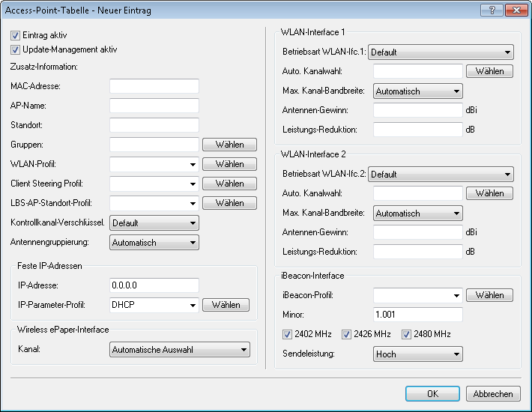Click the MAC-Adresse input field
The image size is (532, 412).
point(154,86)
